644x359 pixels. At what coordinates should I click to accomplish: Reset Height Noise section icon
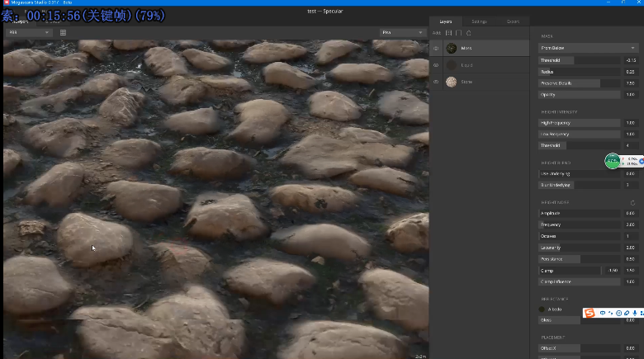[x=632, y=202]
